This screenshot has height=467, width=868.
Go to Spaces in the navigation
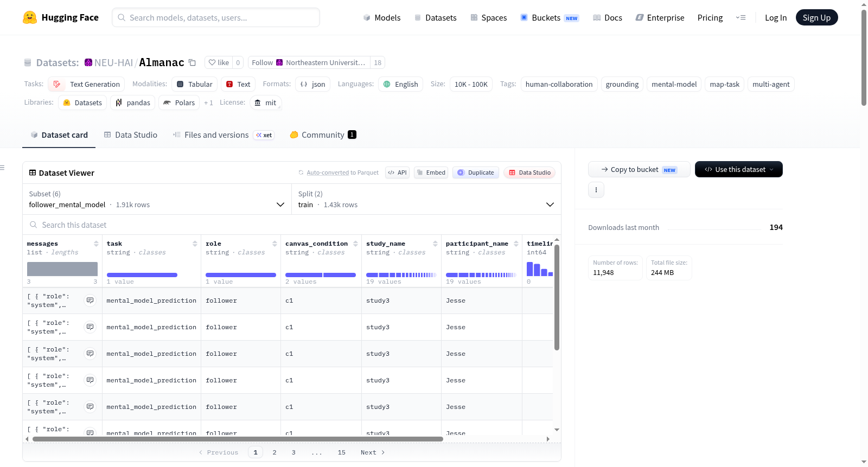[x=488, y=18]
